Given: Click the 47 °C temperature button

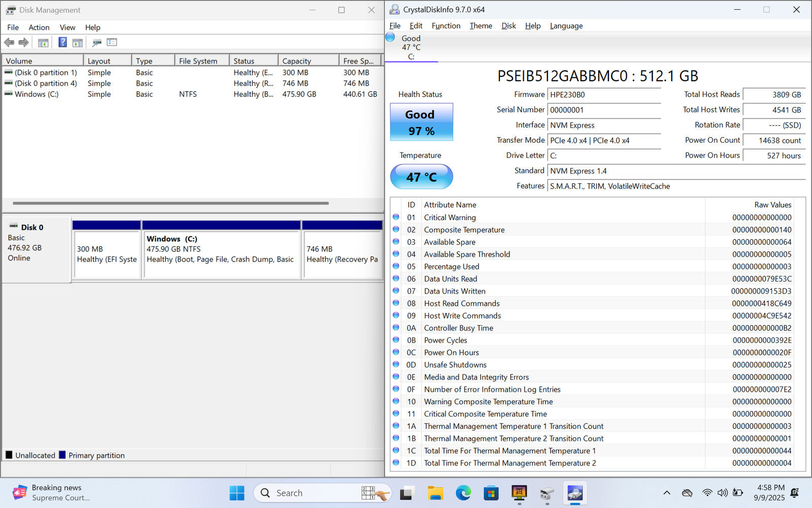Looking at the screenshot, I should coord(421,177).
